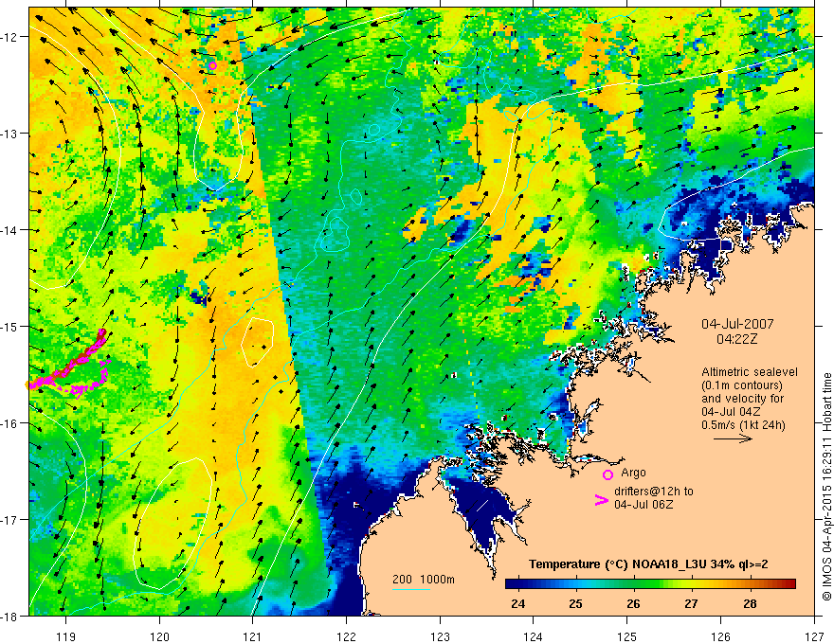Click the dark blue end of temperature colorbar
Screen dimensions: 834x644
pos(512,584)
